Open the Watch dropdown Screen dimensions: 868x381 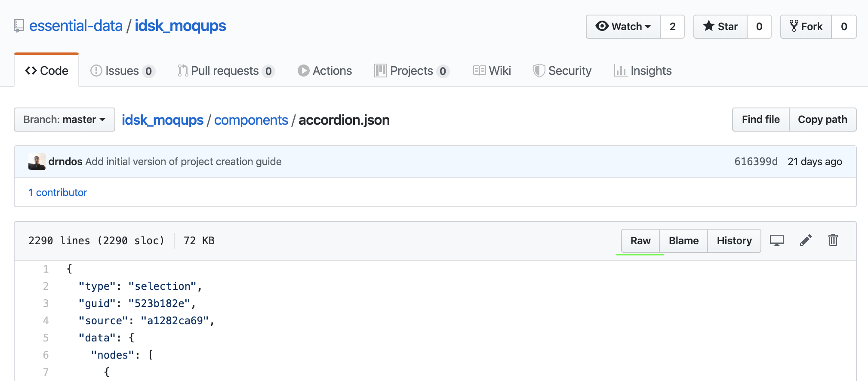coord(623,27)
